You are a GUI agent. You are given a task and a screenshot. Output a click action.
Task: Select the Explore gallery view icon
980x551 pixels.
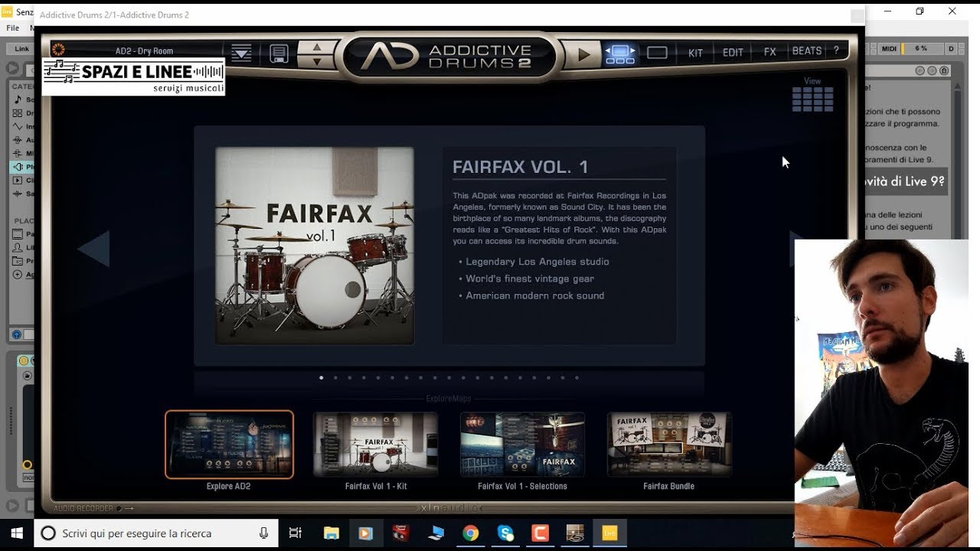click(620, 54)
